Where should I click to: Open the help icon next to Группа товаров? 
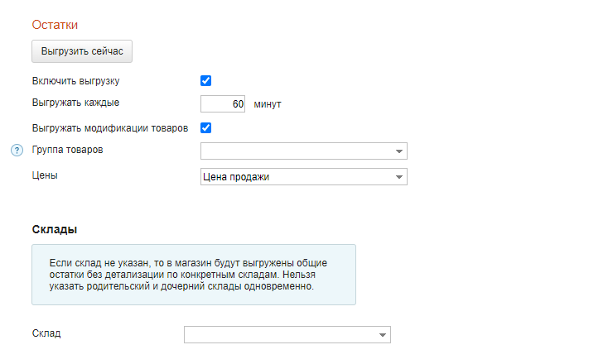[x=17, y=150]
